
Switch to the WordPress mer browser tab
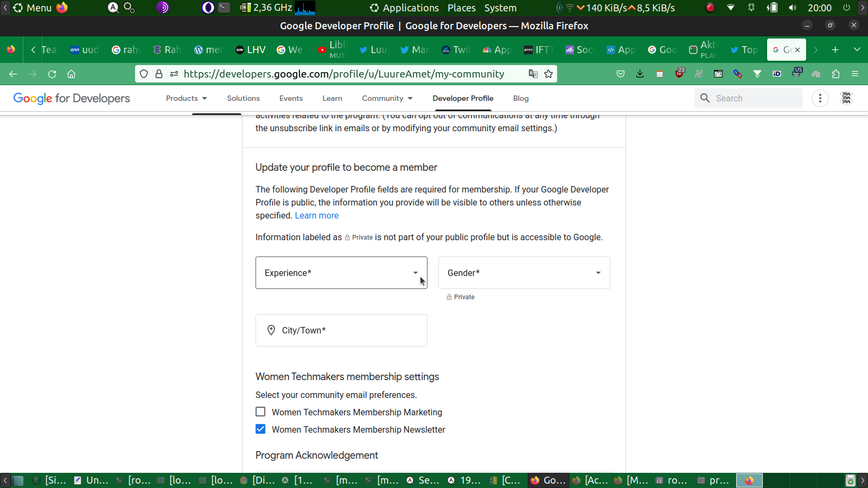tap(209, 50)
